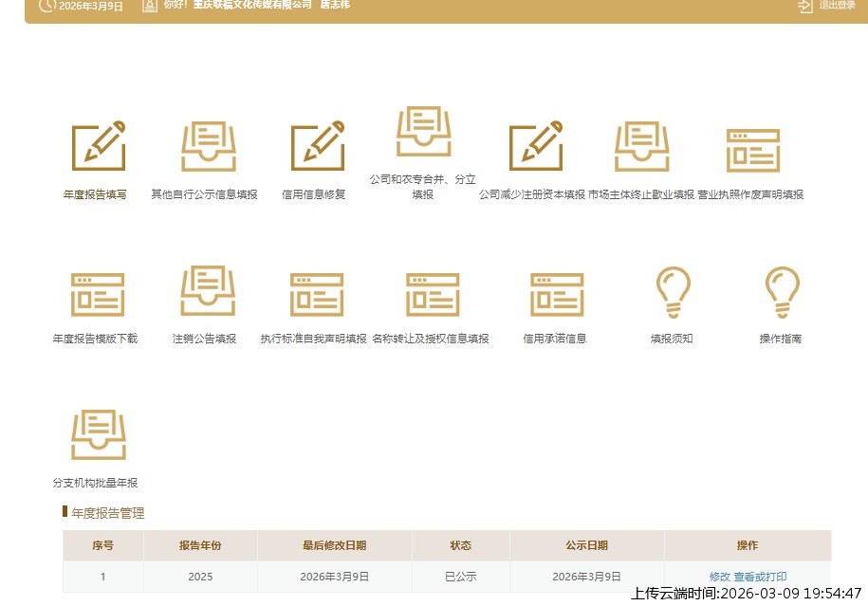
Task: Select 公司和农专合并、分立填报 icon
Action: (423, 132)
